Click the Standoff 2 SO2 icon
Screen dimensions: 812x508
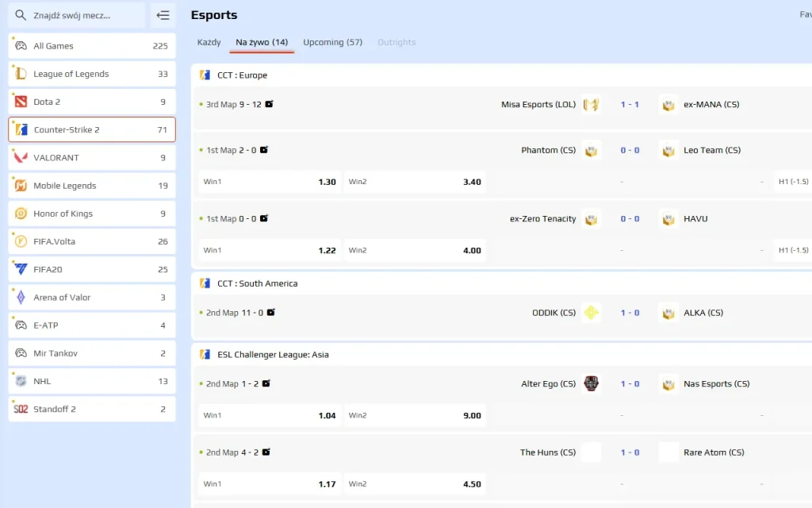[21, 409]
